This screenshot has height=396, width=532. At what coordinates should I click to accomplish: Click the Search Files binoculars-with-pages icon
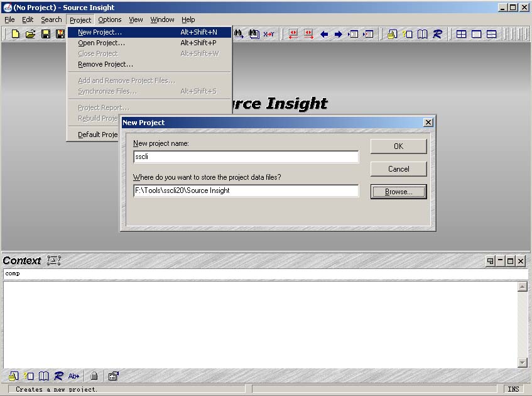tap(254, 34)
